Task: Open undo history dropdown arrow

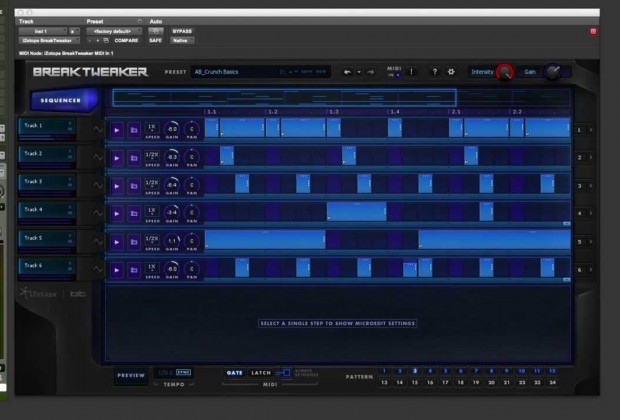Action: 359,72
